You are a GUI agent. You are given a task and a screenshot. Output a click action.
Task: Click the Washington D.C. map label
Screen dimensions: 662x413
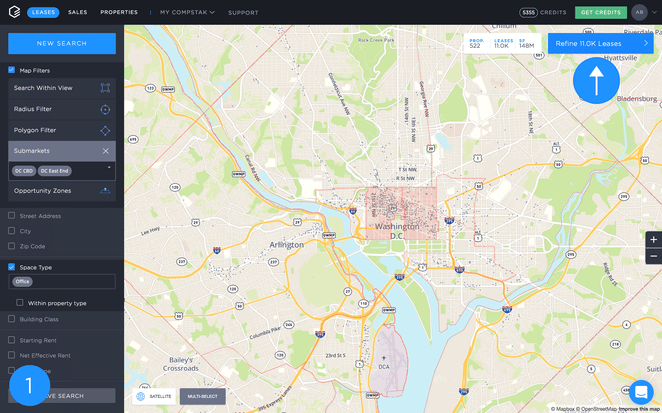click(397, 231)
